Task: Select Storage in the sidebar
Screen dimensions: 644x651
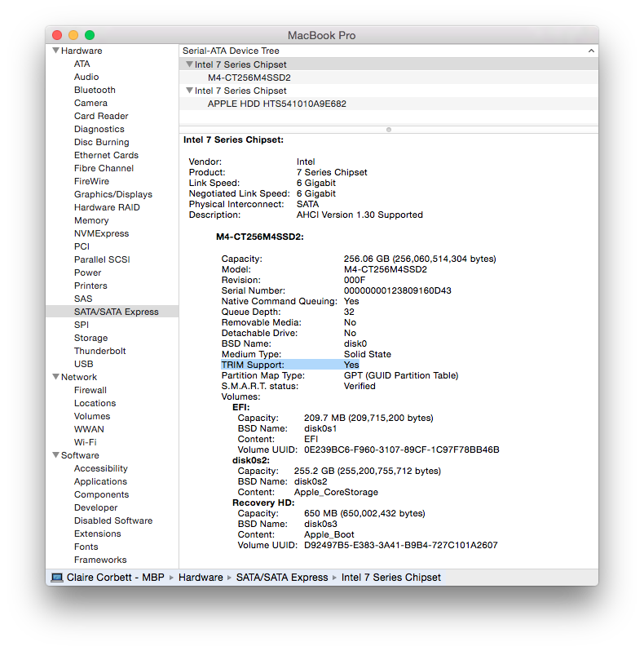Action: (90, 338)
